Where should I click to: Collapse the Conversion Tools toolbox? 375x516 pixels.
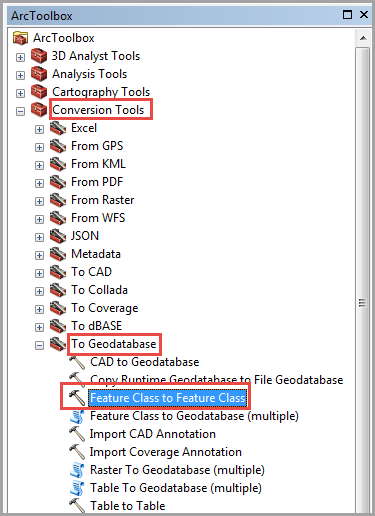point(20,111)
